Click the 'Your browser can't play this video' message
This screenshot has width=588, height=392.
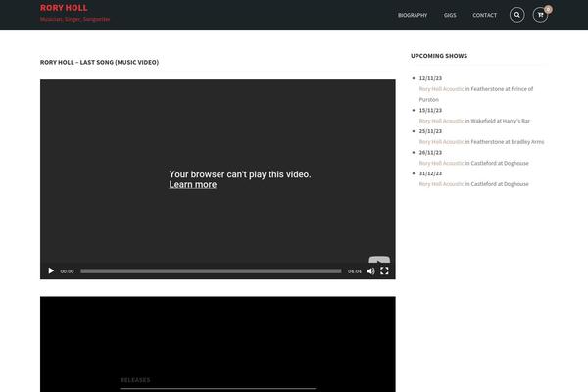point(240,174)
